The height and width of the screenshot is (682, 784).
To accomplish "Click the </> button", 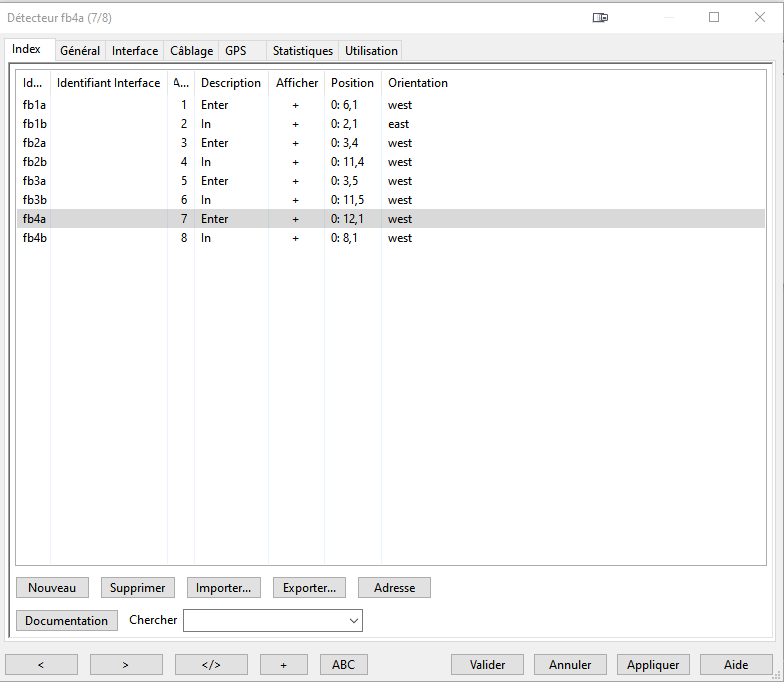I will click(x=211, y=664).
